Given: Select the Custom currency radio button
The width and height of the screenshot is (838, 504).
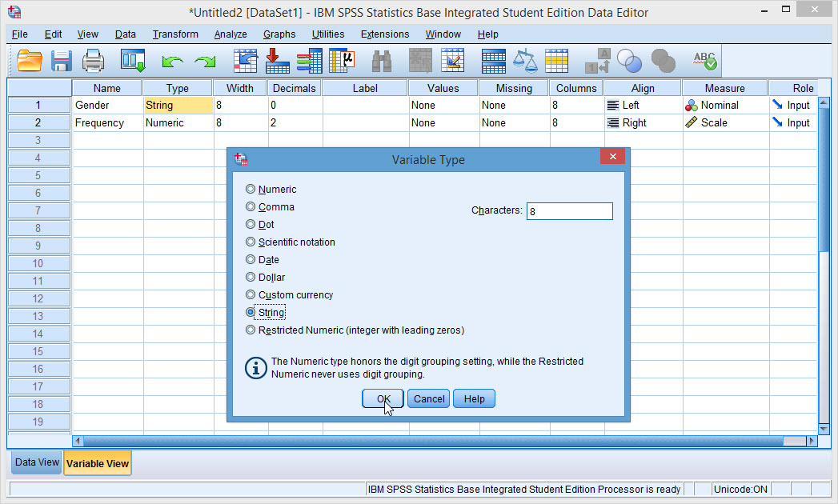Looking at the screenshot, I should coord(250,294).
